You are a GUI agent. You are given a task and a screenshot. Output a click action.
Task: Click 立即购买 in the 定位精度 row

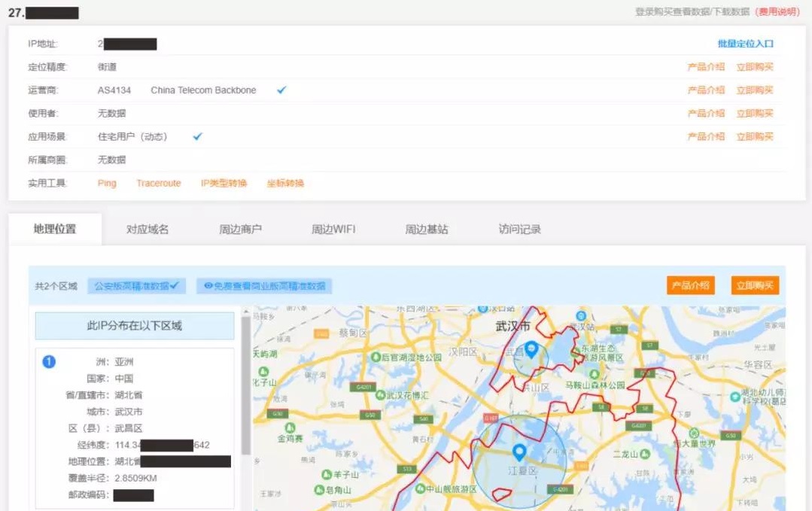[x=755, y=67]
